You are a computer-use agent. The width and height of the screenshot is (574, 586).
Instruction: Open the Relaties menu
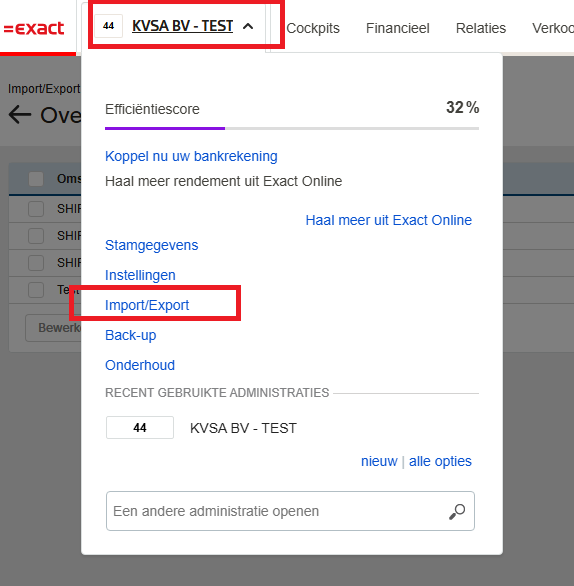click(481, 28)
